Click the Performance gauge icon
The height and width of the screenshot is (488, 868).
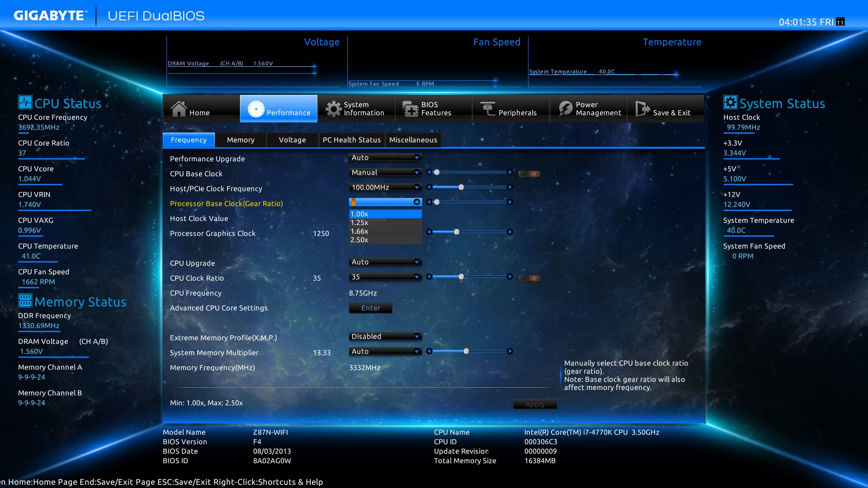(256, 109)
